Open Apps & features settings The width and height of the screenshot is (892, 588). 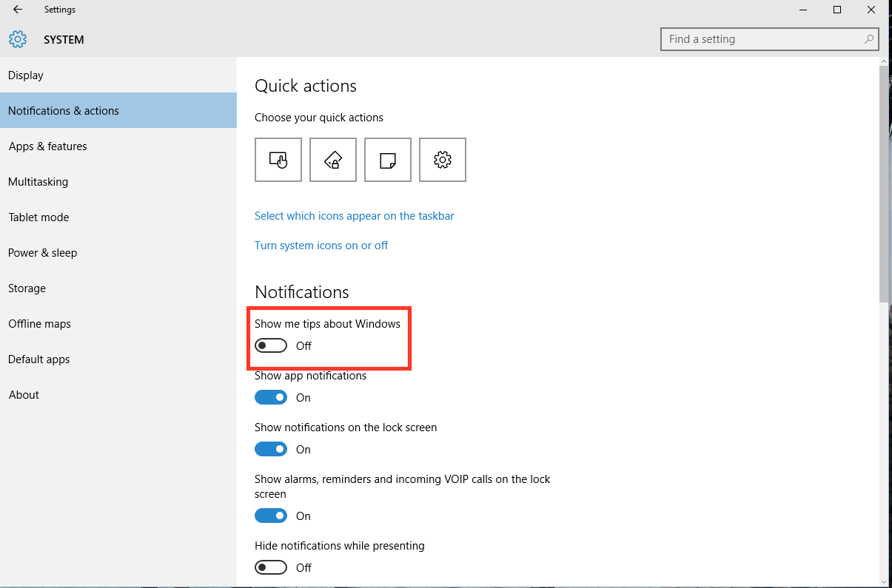click(x=47, y=146)
